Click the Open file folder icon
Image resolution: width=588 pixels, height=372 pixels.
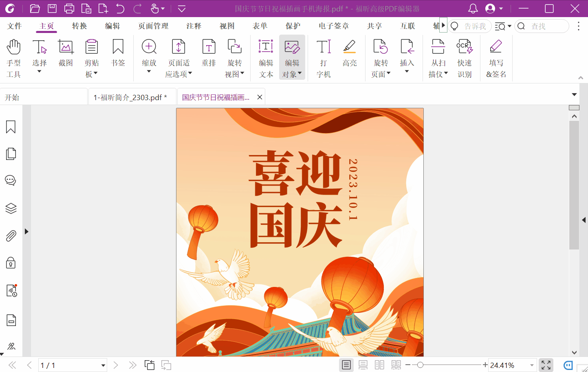click(x=35, y=9)
